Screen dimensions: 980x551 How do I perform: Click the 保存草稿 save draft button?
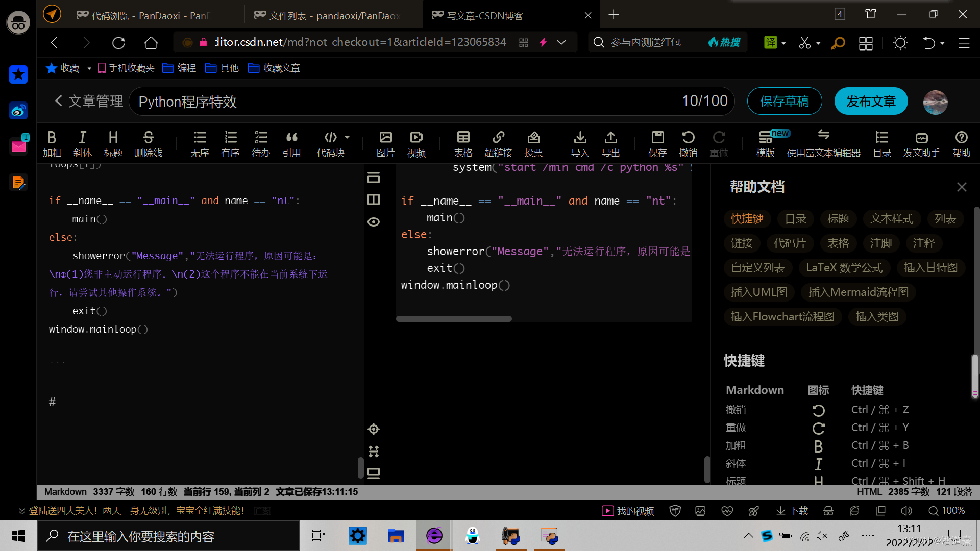(784, 102)
